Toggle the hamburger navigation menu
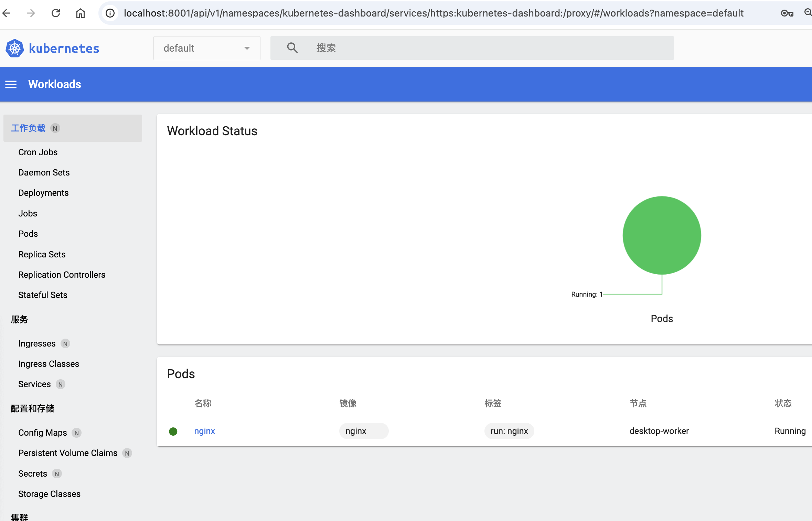Viewport: 812px width, 521px height. pos(11,84)
